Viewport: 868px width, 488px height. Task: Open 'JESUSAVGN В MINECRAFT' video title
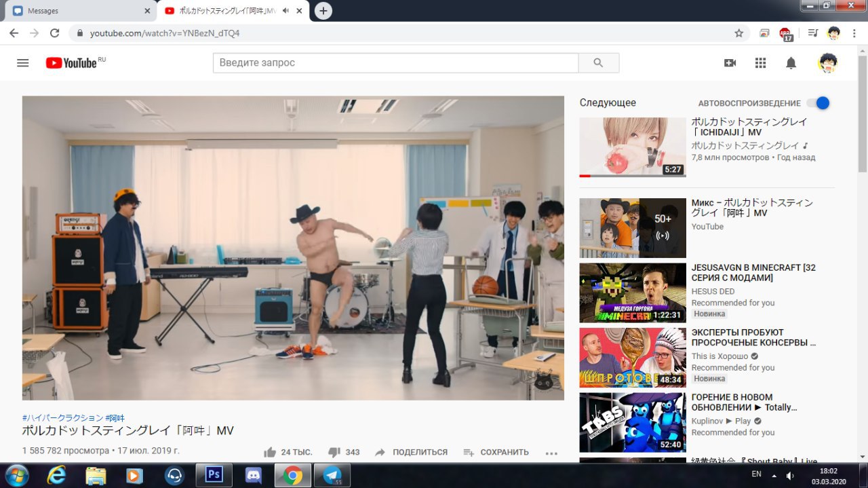tap(753, 273)
